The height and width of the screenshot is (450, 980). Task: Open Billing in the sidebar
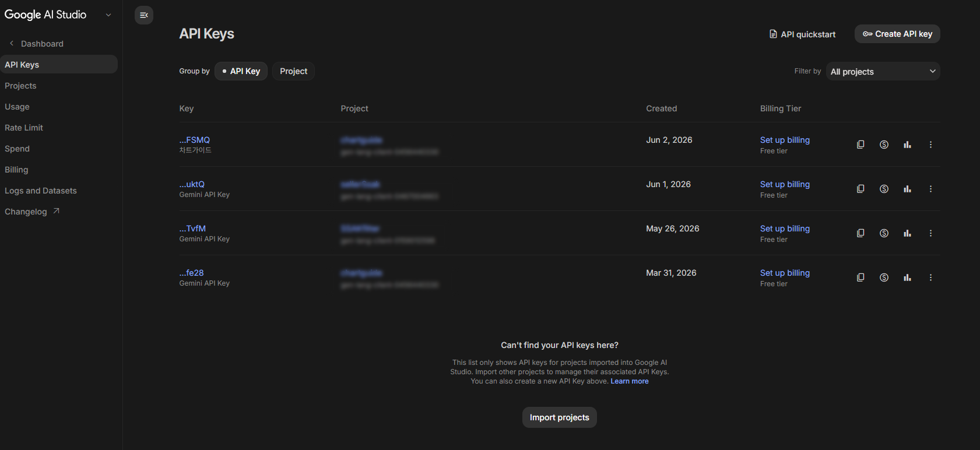pyautogui.click(x=16, y=170)
